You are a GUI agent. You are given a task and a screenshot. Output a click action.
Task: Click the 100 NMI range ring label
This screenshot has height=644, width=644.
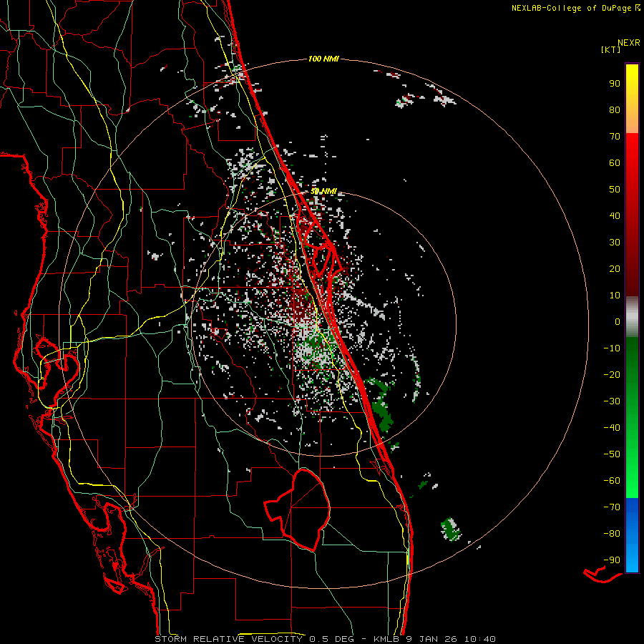323,59
